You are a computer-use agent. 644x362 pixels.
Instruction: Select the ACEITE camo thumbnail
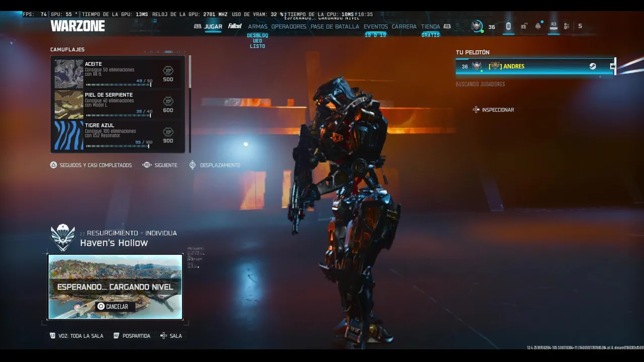coord(69,74)
